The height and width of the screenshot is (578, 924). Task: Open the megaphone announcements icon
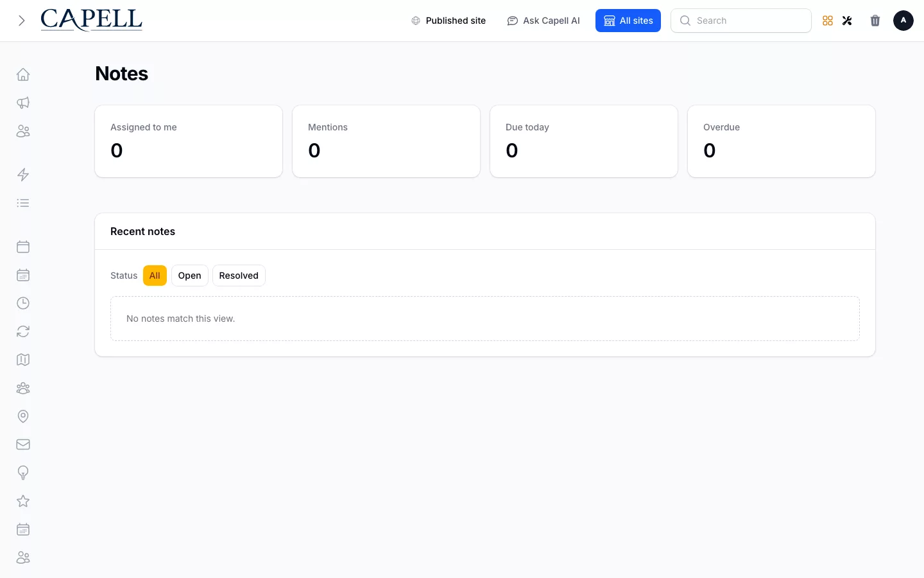[23, 103]
